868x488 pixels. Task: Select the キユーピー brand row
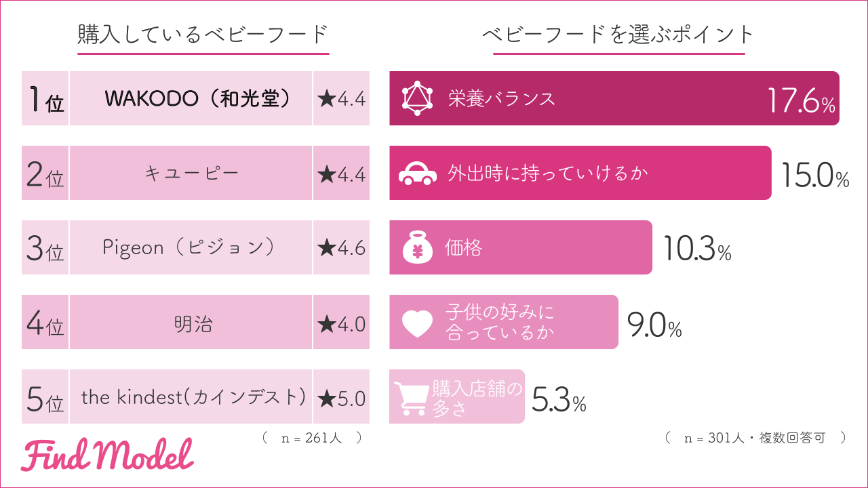tap(191, 174)
